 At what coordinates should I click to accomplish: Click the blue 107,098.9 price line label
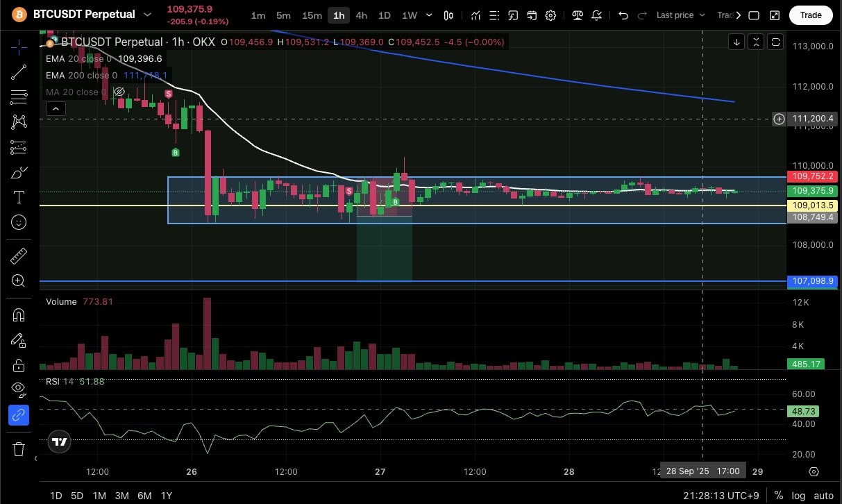(x=811, y=281)
